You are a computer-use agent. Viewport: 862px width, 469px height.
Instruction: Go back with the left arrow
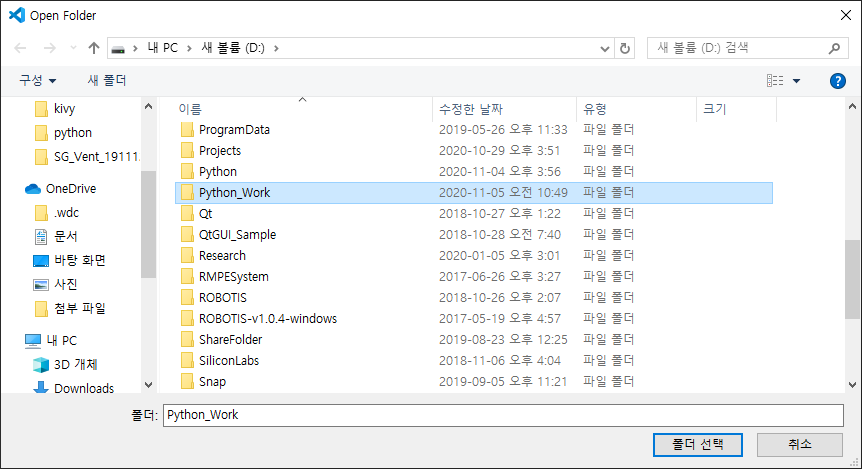(20, 48)
